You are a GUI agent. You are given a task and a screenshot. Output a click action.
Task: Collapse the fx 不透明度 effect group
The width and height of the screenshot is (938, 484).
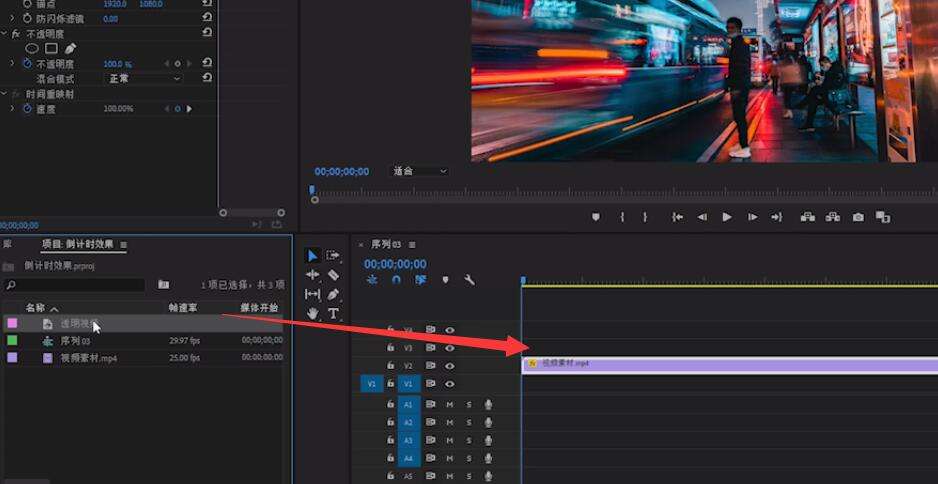coord(4,34)
